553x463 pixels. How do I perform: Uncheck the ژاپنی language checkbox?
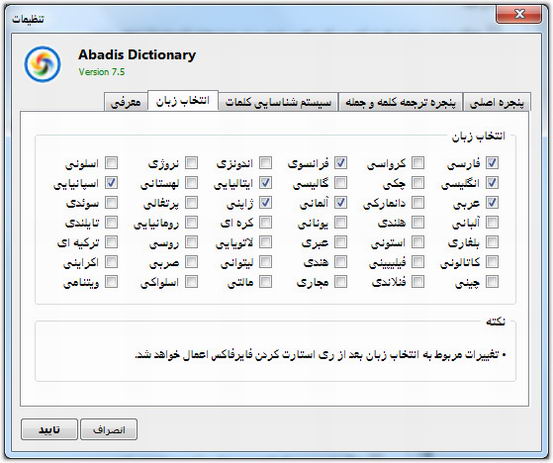click(x=265, y=202)
